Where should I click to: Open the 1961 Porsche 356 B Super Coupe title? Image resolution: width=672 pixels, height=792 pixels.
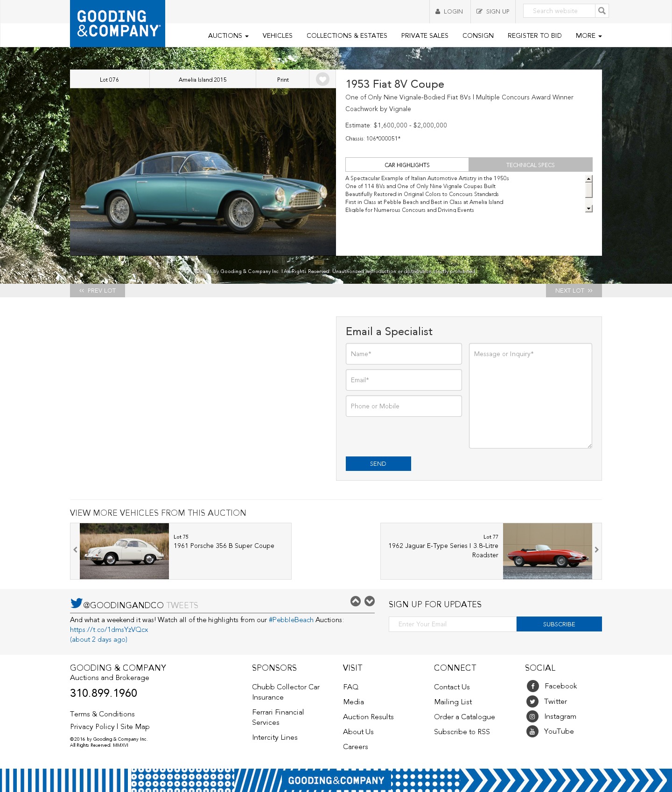224,546
